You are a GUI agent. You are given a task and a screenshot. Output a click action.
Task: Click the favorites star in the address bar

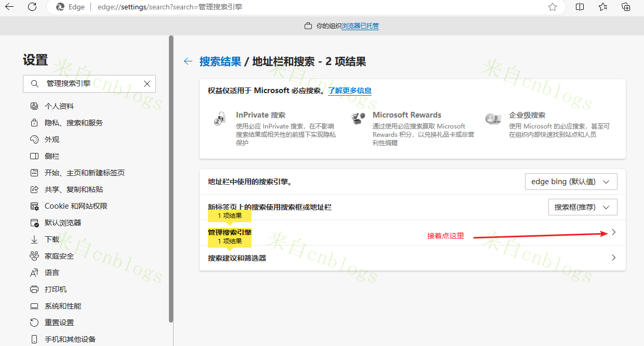pos(553,7)
